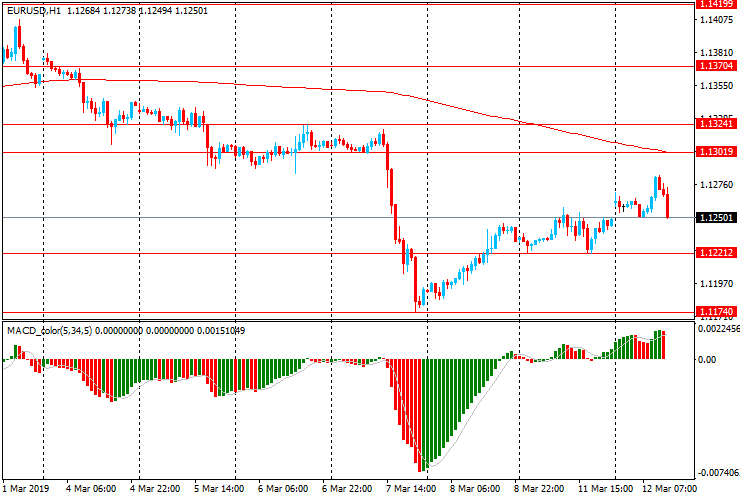
Task: Click the 1.11740 bottom support price tag
Action: point(717,311)
